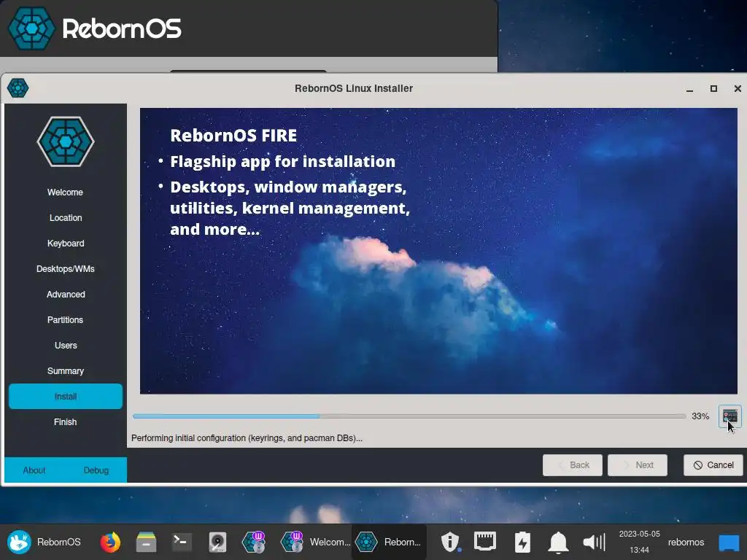
Task: Open terminal from the taskbar
Action: coord(182,542)
